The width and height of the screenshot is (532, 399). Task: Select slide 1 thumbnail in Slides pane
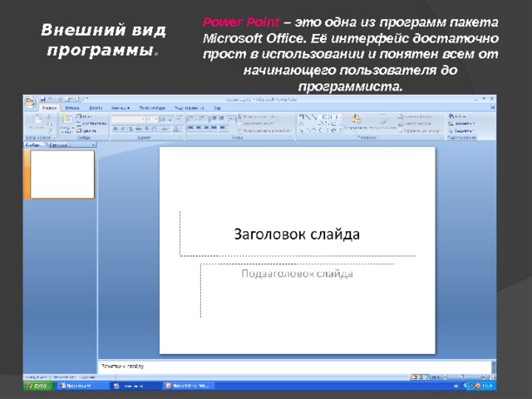(x=62, y=175)
